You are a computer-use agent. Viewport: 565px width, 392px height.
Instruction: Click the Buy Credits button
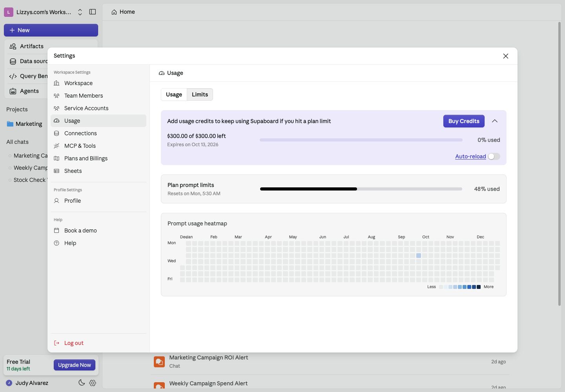point(464,121)
